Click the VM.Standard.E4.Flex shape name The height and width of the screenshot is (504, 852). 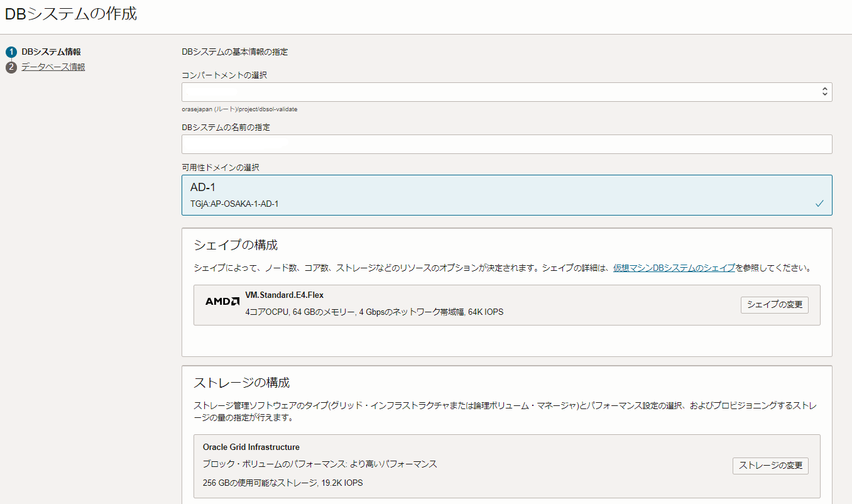tap(285, 295)
